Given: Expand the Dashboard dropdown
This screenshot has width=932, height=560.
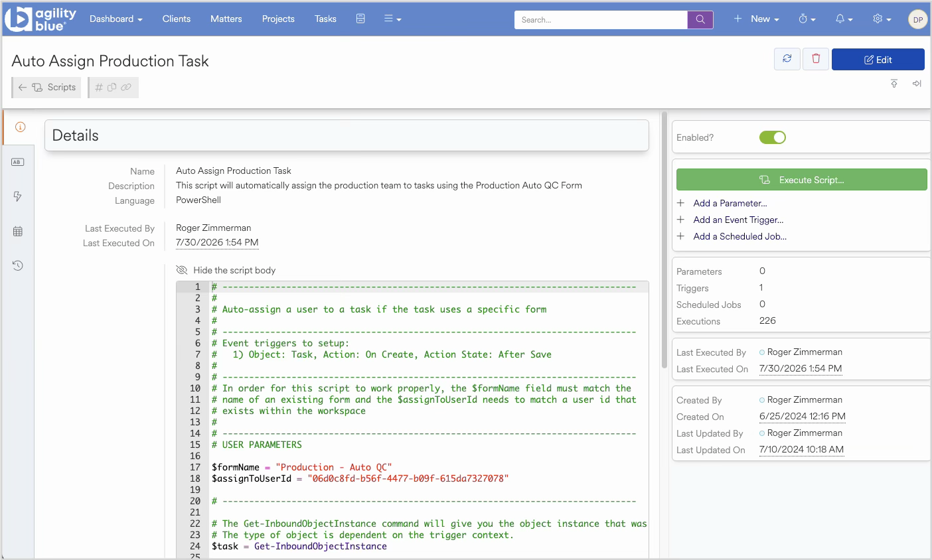Looking at the screenshot, I should click(x=116, y=19).
